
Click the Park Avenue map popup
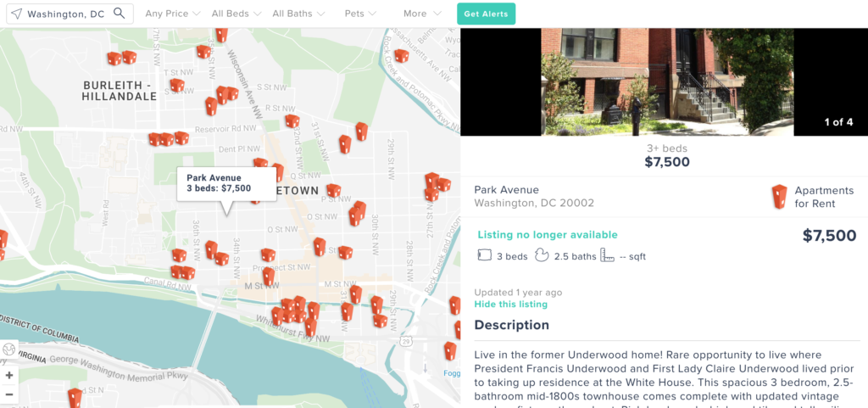[225, 184]
